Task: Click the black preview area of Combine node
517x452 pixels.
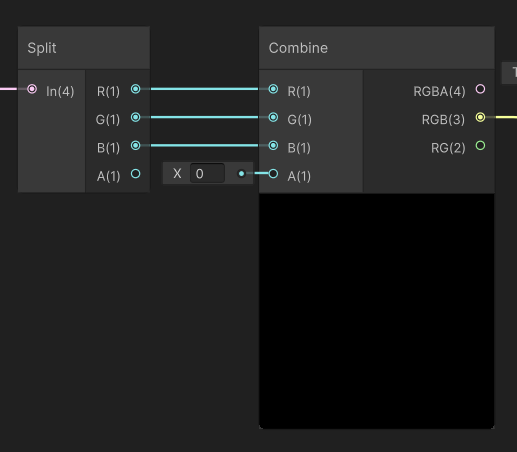Action: point(377,311)
